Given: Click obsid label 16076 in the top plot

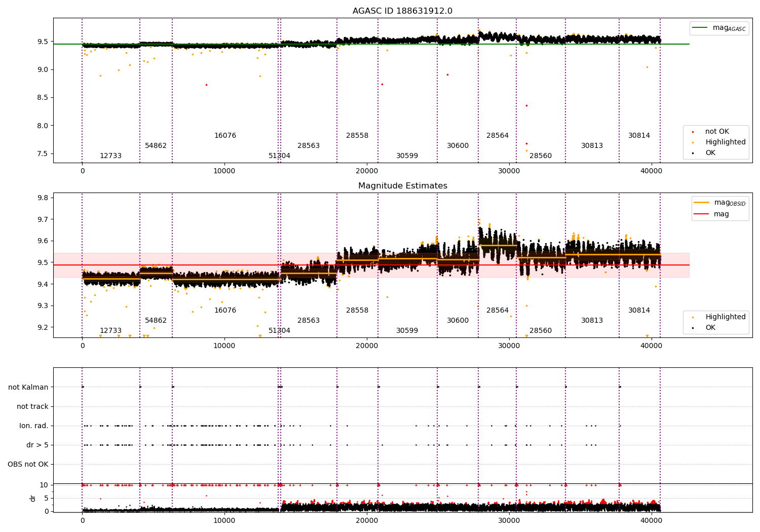Looking at the screenshot, I should tap(225, 136).
